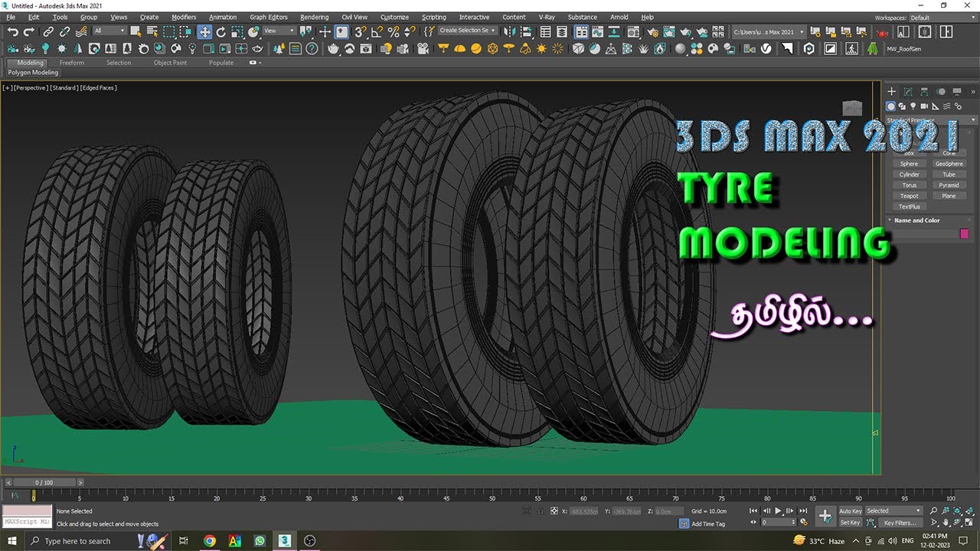Switch to the Freeform ribbon tab
This screenshot has height=551, width=980.
[x=72, y=63]
